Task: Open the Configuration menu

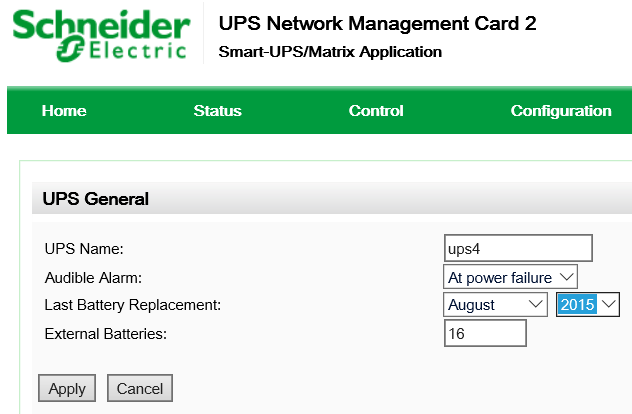Action: click(x=561, y=111)
